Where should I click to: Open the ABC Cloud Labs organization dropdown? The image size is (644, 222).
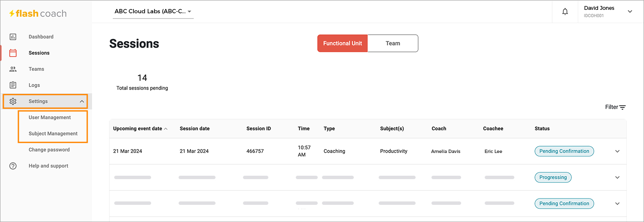(153, 12)
